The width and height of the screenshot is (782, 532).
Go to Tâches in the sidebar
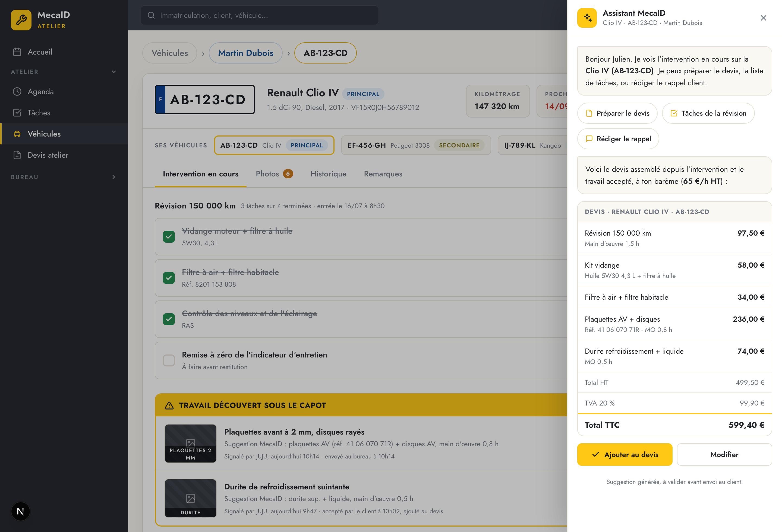point(64,113)
